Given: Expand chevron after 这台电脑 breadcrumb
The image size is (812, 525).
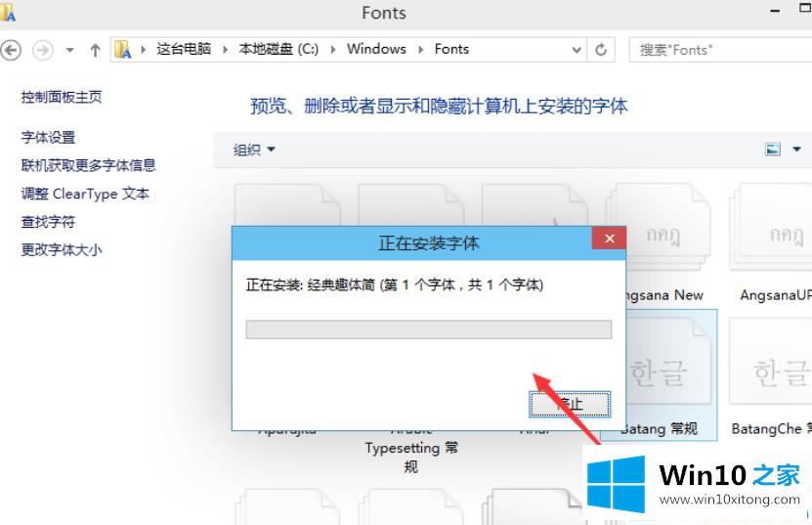Looking at the screenshot, I should 225,49.
